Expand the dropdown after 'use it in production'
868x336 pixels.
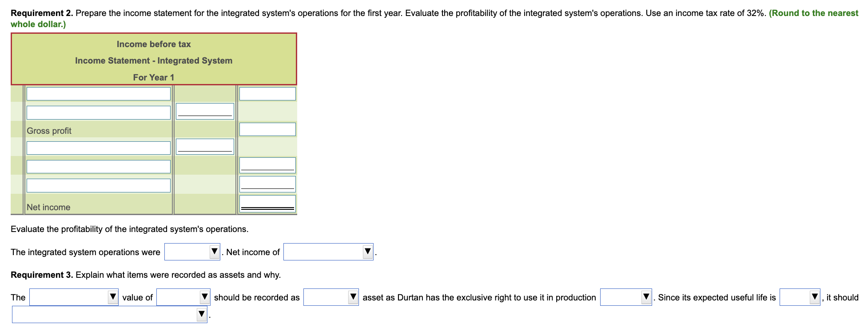tap(625, 297)
